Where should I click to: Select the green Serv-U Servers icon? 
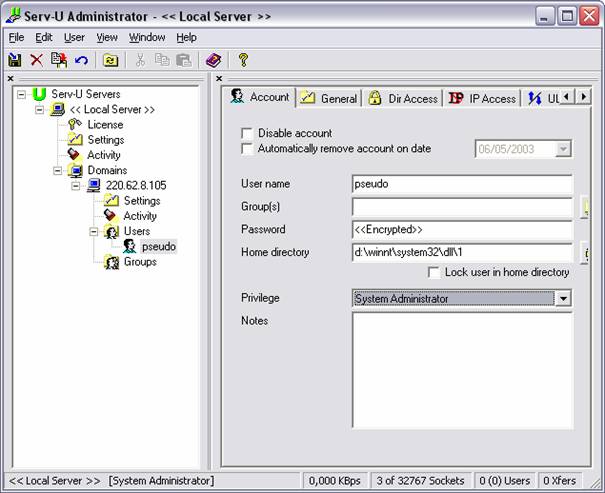tap(39, 94)
